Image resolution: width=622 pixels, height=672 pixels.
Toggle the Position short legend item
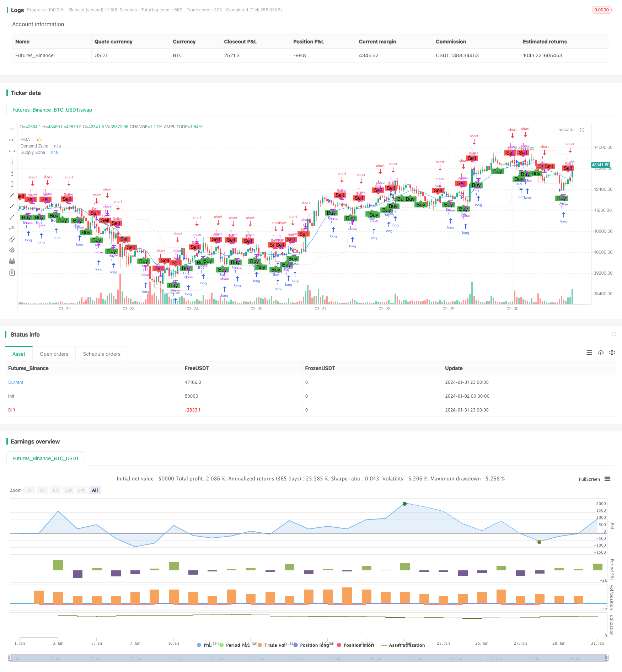point(355,645)
